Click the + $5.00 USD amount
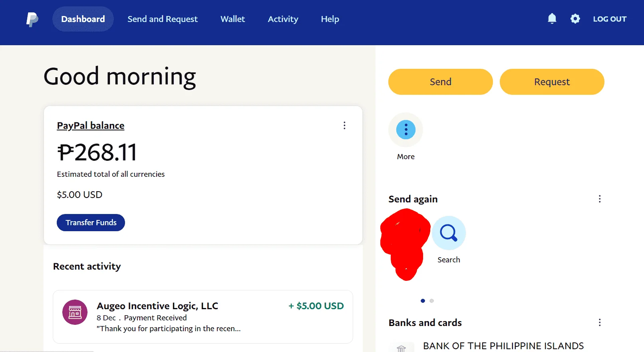 pyautogui.click(x=316, y=306)
